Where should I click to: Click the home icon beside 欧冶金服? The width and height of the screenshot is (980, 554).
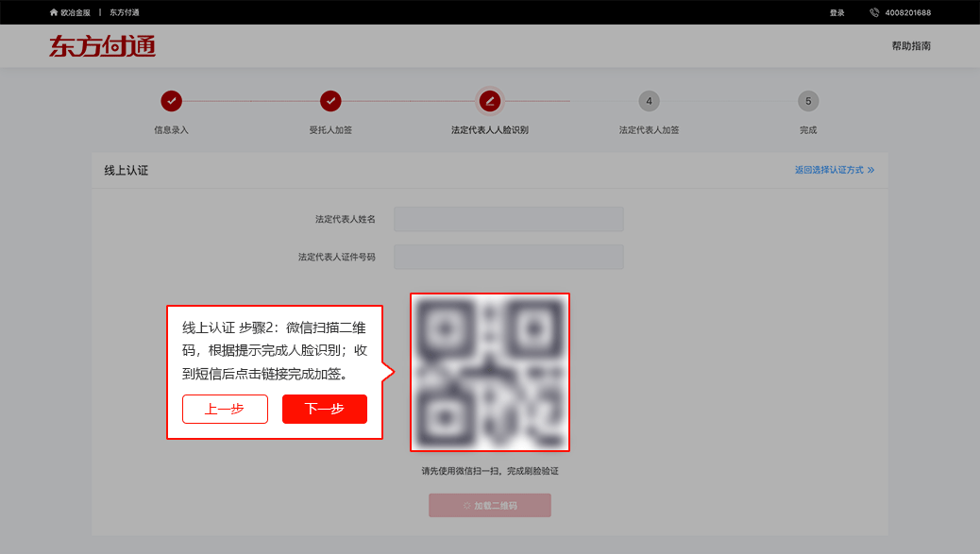coord(54,12)
